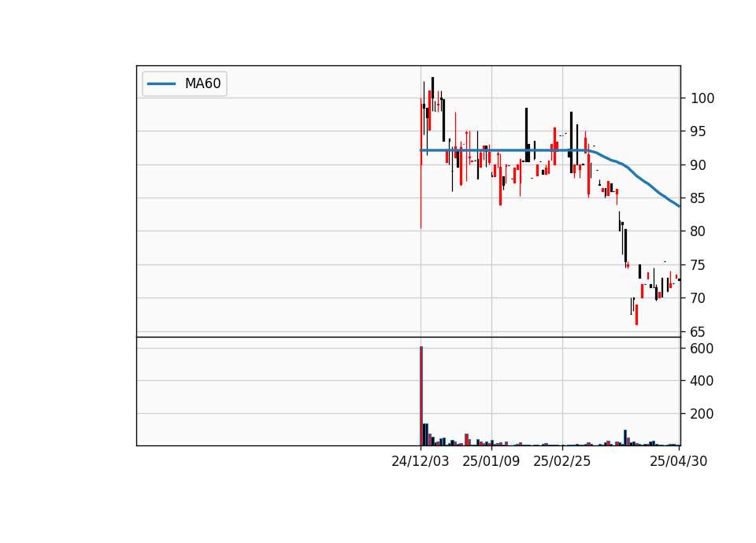The image size is (756, 543).
Task: Click the 85 price axis label
Action: tap(699, 198)
